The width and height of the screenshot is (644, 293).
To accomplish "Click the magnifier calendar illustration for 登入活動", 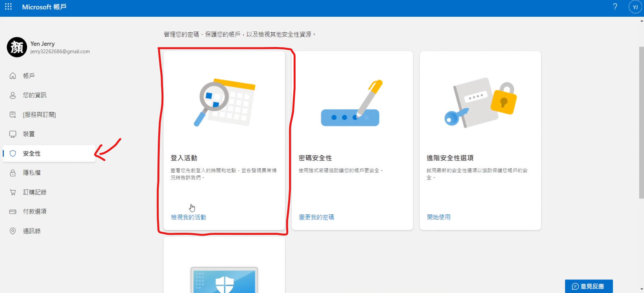I will point(224,102).
